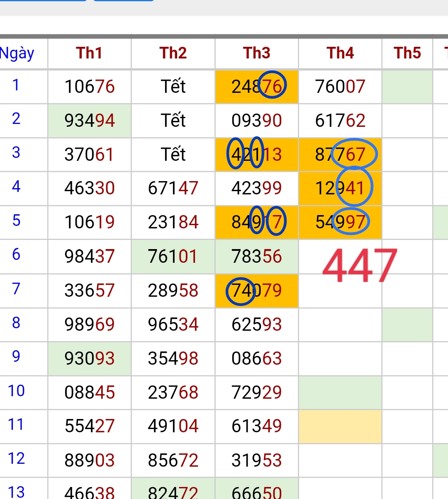This screenshot has width=448, height=499.
Task: Select the value 72929
Action: coord(257,393)
